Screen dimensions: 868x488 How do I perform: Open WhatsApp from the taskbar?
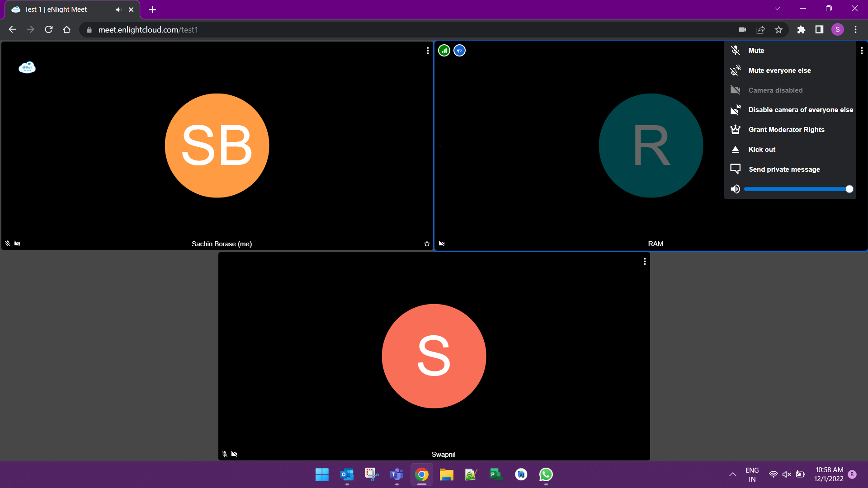(x=546, y=474)
